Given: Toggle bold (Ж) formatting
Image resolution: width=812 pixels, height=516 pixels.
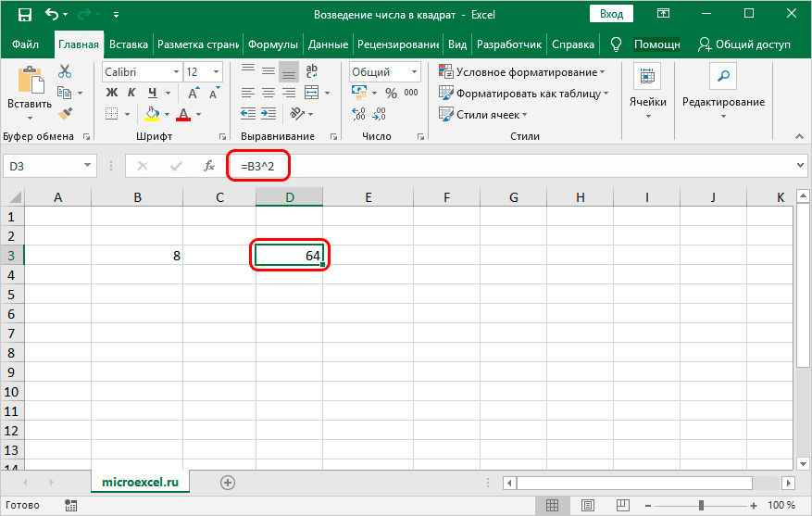Looking at the screenshot, I should (x=111, y=93).
